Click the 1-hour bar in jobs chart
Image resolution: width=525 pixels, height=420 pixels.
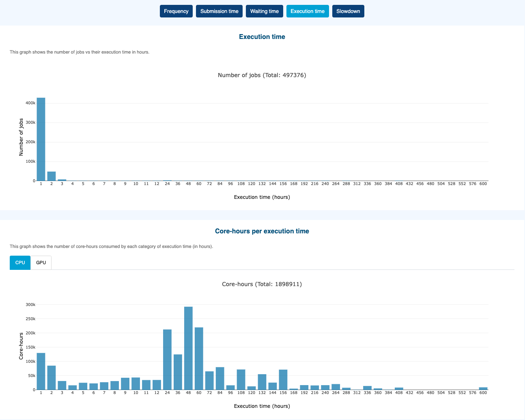pos(41,139)
